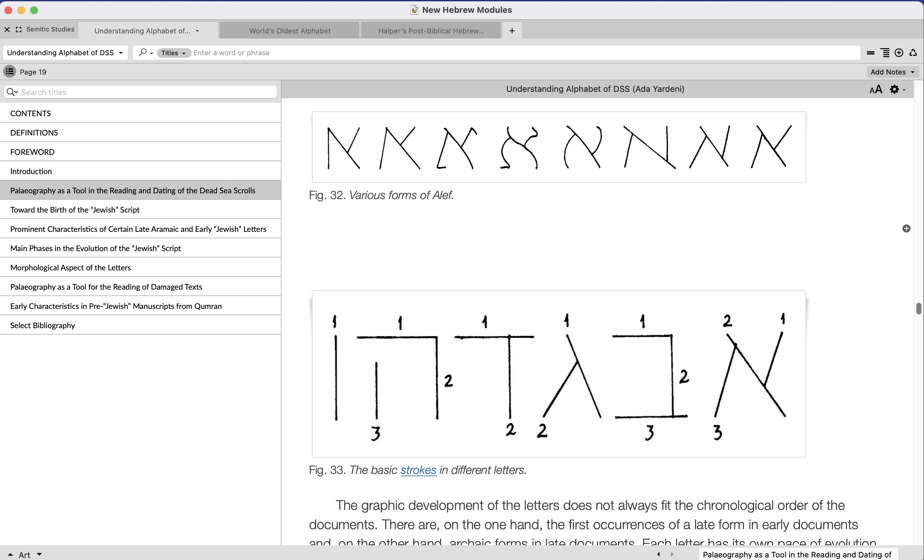Image resolution: width=924 pixels, height=560 pixels.
Task: Click the plus circle beside the text pane
Action: (906, 228)
